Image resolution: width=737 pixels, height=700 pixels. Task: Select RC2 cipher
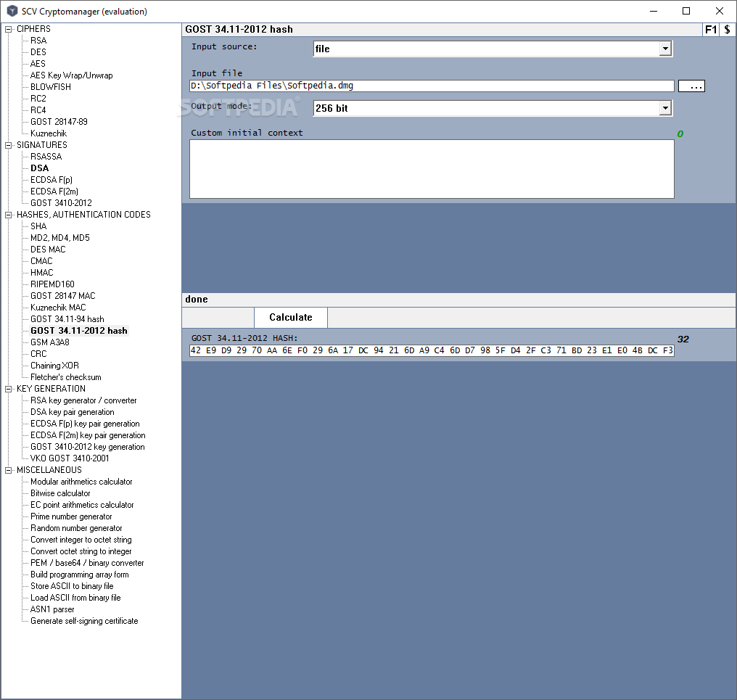pyautogui.click(x=38, y=99)
